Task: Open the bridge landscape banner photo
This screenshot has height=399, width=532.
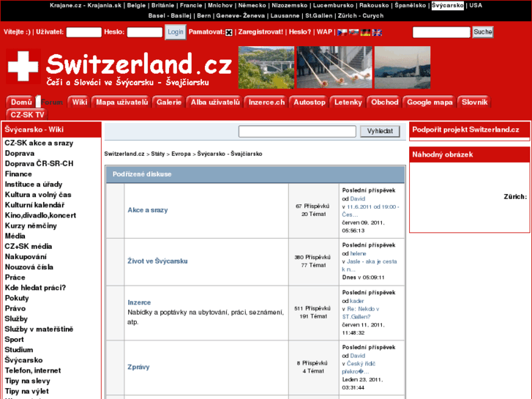Action: coord(266,67)
